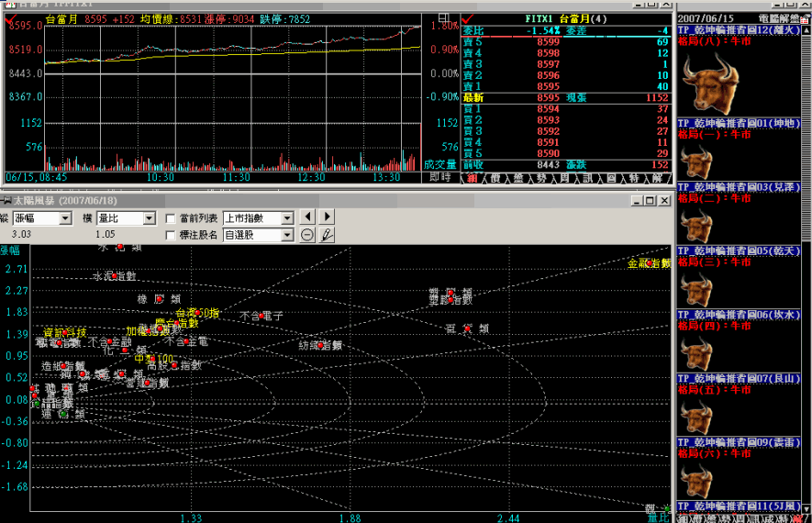Click the bull icon under 格局(三)

click(x=696, y=289)
